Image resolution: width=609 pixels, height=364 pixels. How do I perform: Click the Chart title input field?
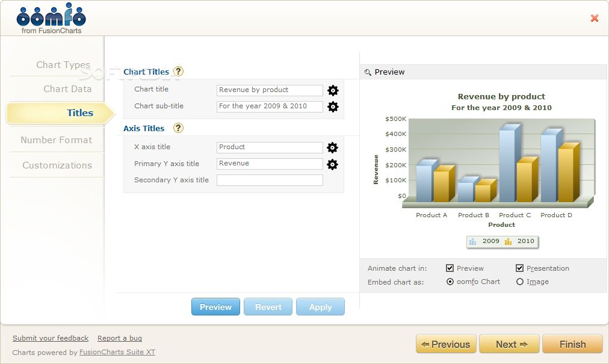coord(270,90)
